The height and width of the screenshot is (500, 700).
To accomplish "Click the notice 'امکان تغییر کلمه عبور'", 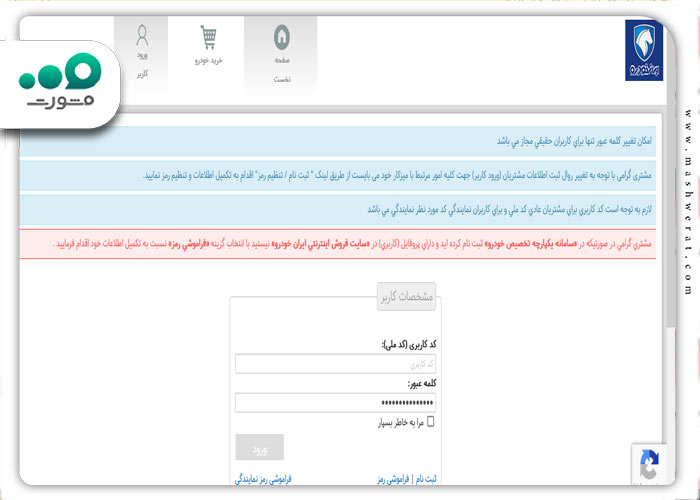I will [x=338, y=141].
